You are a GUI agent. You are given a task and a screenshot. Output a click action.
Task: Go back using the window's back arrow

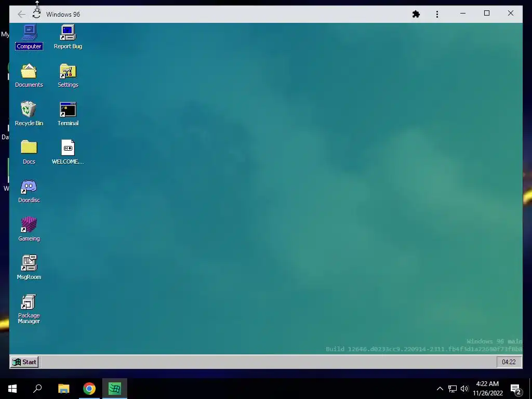tap(21, 14)
